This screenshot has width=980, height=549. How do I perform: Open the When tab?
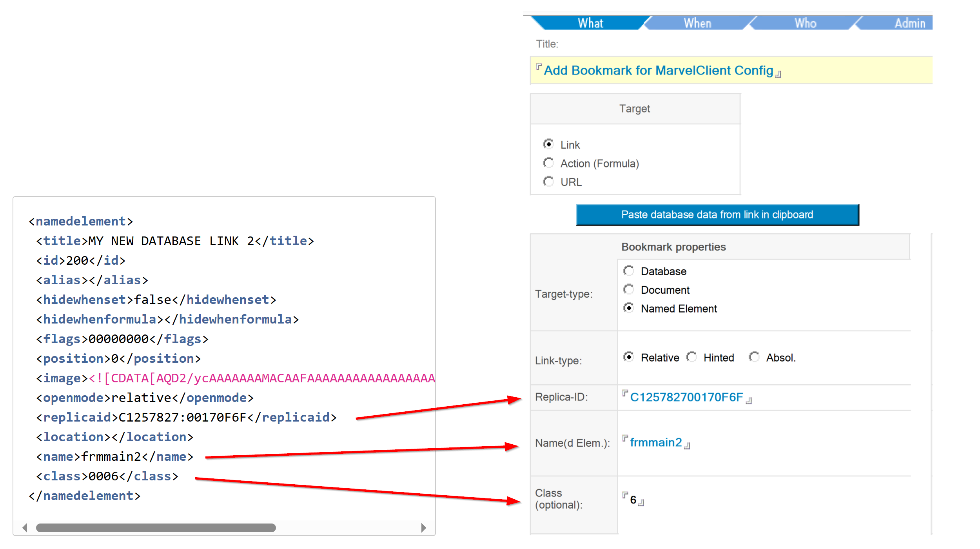click(x=697, y=23)
